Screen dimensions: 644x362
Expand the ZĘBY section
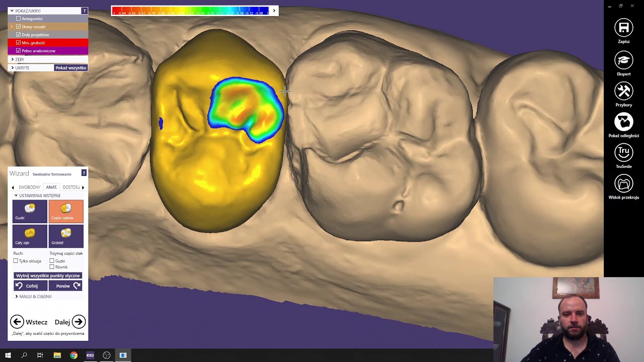point(13,59)
